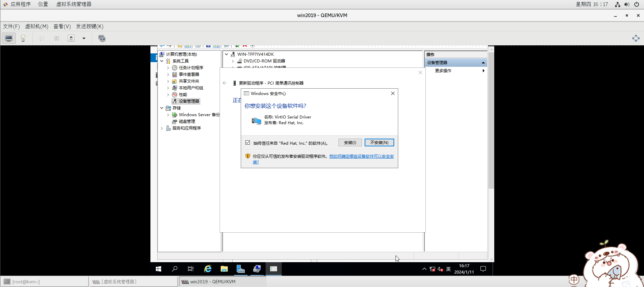Open Server Manager taskbar icon
This screenshot has width=644, height=287.
click(241, 269)
